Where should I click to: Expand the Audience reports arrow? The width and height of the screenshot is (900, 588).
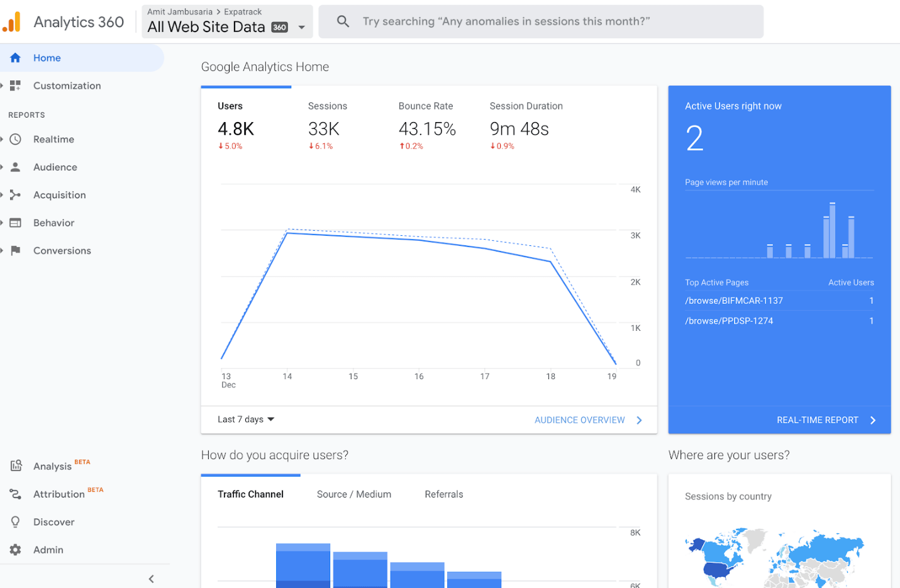coord(2,167)
